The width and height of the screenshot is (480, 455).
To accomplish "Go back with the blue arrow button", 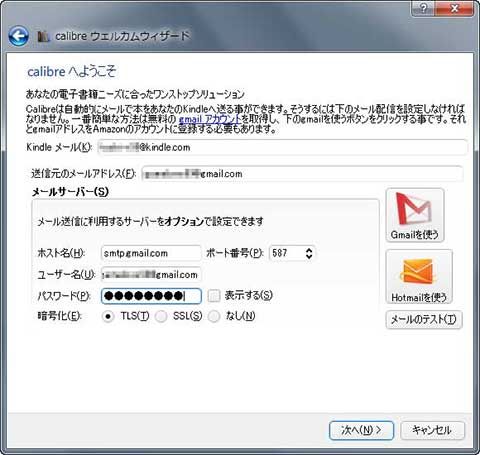I will (18, 36).
